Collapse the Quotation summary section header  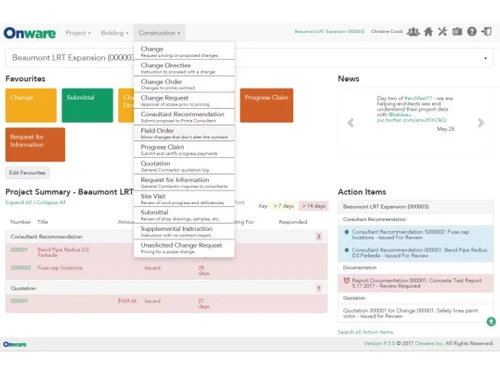(x=166, y=288)
